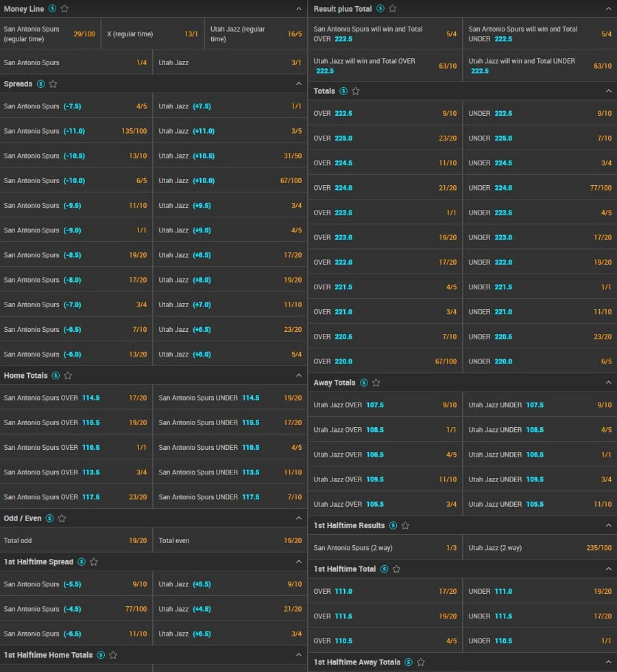The image size is (617, 672).
Task: Click the circled S icon beside Odd / Even
Action: [49, 518]
